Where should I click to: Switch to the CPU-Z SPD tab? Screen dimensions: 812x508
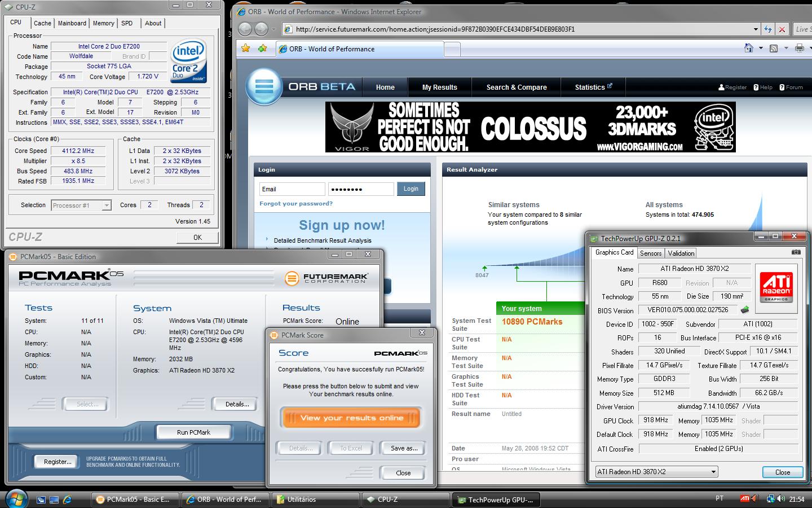[x=127, y=23]
